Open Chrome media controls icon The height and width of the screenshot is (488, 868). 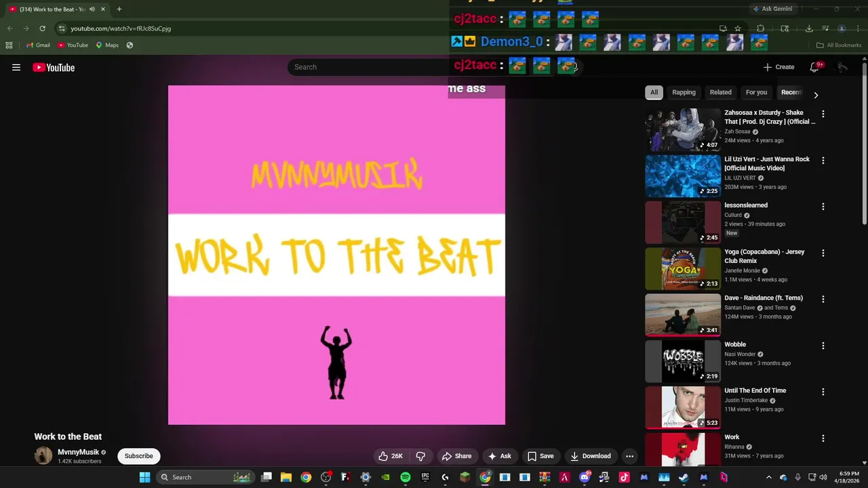pos(825,28)
